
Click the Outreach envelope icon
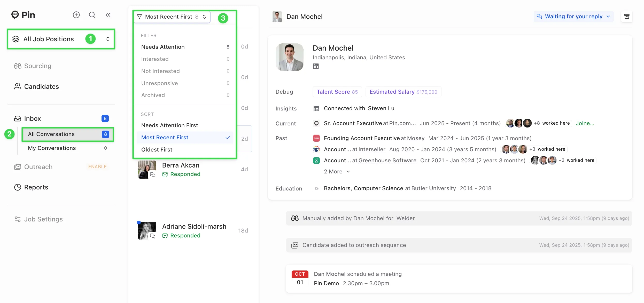pos(18,167)
